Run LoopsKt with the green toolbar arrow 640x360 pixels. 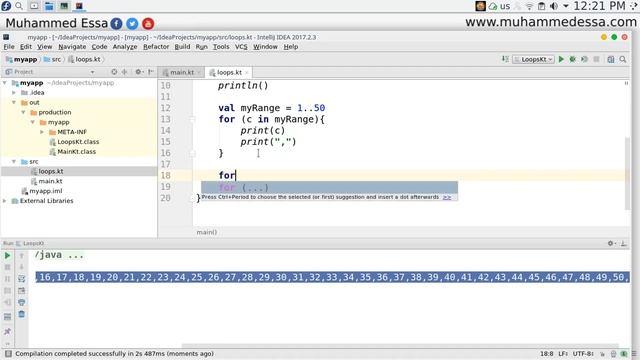click(x=561, y=59)
